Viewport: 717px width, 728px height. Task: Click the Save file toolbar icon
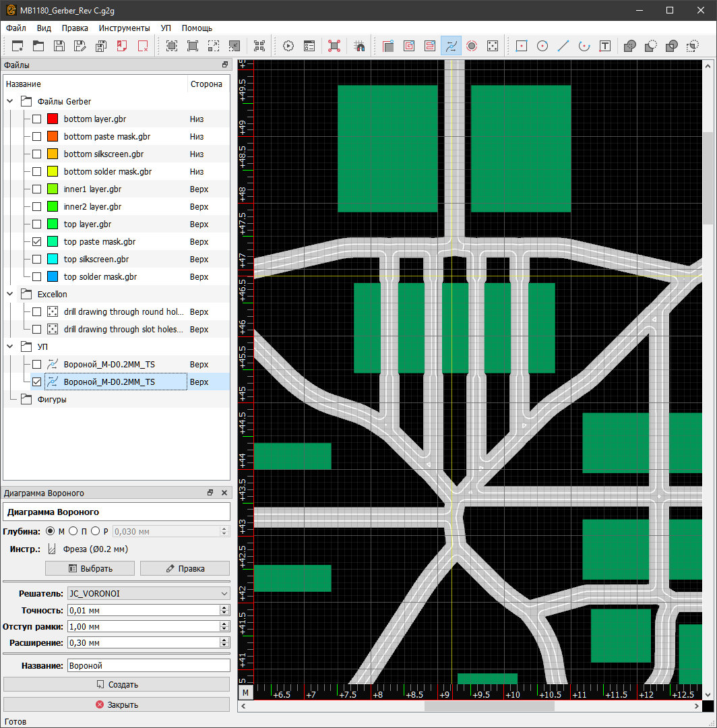pos(59,46)
